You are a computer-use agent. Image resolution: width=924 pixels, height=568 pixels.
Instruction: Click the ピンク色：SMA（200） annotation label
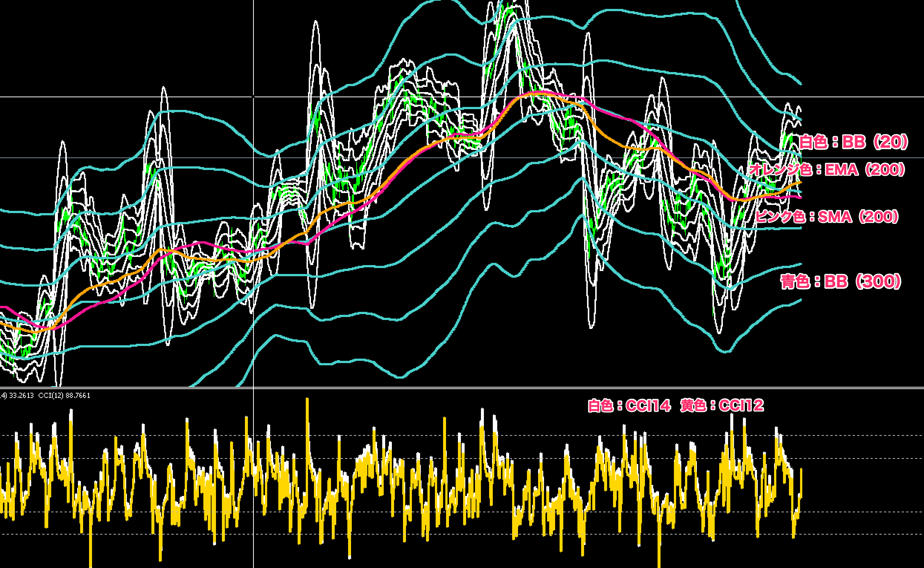click(x=827, y=217)
